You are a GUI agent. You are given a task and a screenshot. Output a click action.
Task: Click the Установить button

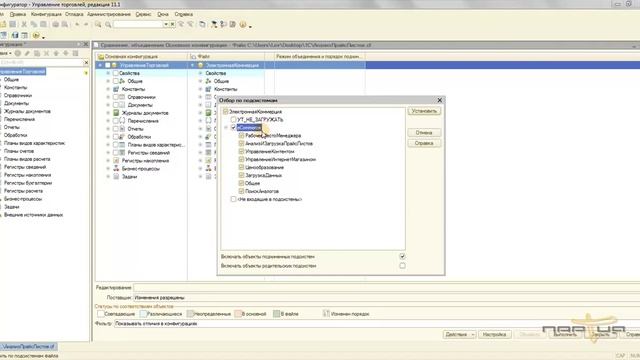[424, 111]
